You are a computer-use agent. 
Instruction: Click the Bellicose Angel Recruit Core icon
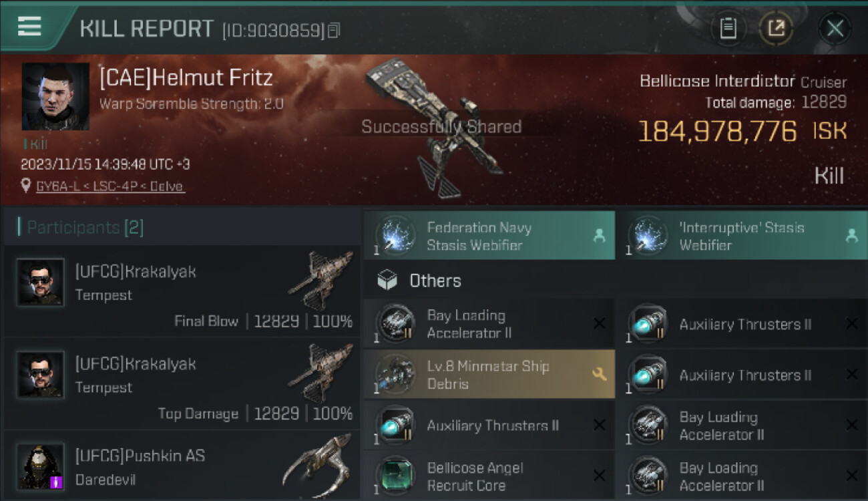point(396,476)
